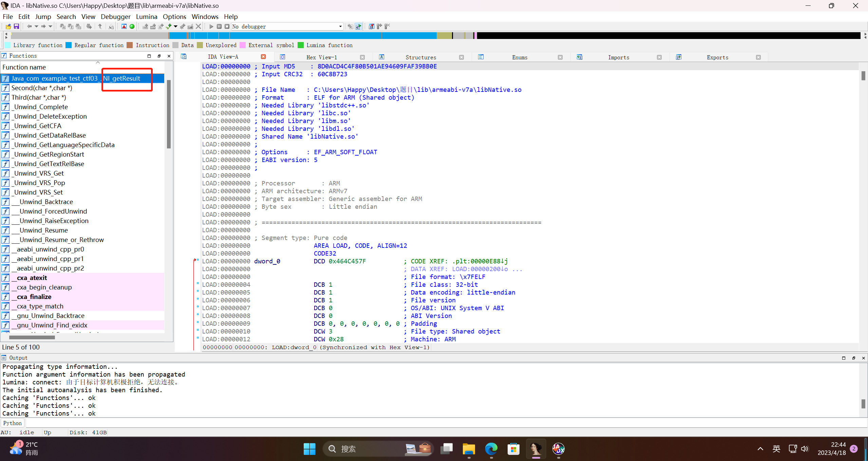Image resolution: width=868 pixels, height=461 pixels.
Task: Click the Regular function blue legend swatch
Action: click(69, 45)
